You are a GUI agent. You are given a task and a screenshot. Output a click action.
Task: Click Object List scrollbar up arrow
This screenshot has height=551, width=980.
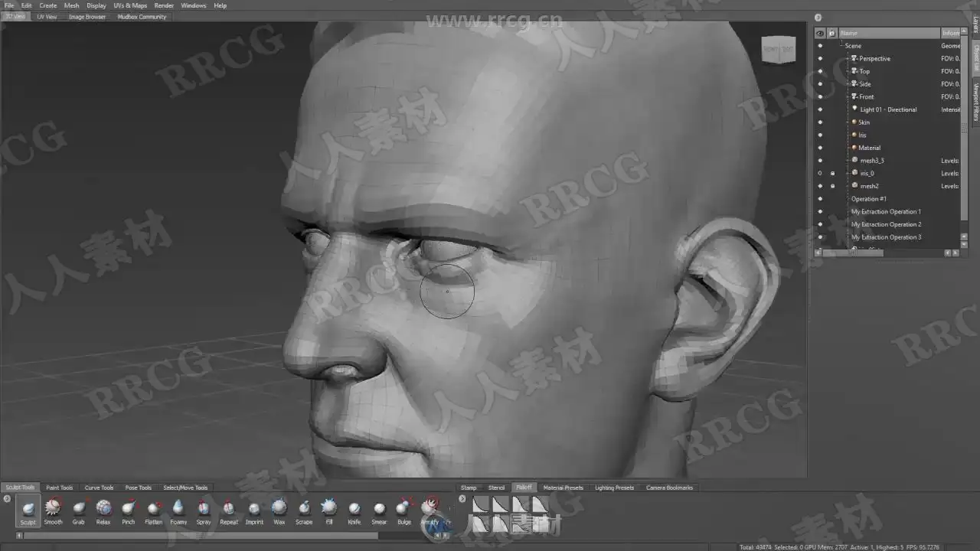click(x=965, y=33)
